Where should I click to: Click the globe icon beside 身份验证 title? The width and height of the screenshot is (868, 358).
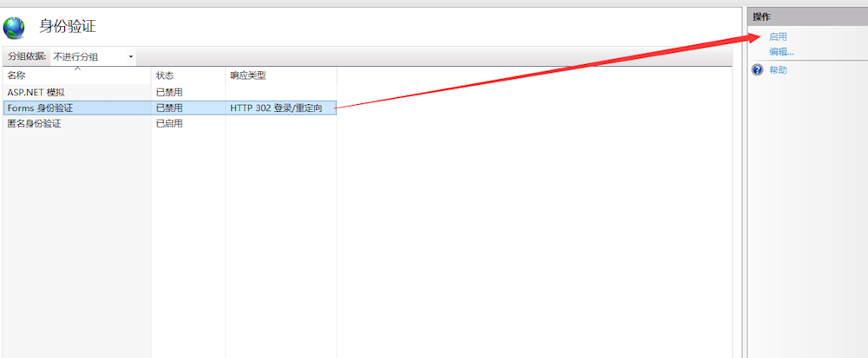tap(15, 28)
